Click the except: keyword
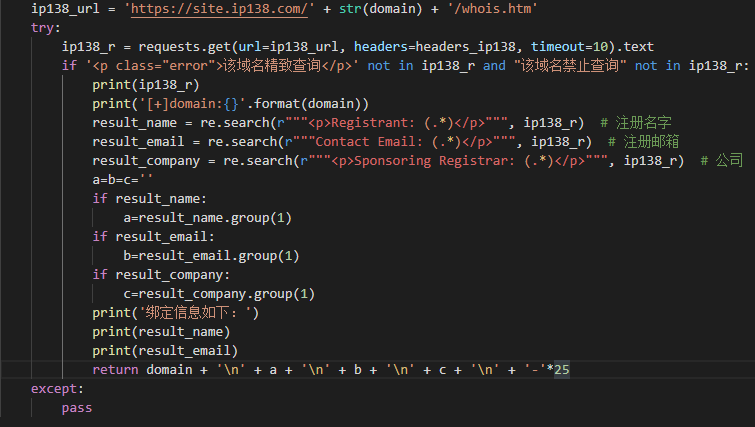Viewport: 755px width, 427px height. 57,389
